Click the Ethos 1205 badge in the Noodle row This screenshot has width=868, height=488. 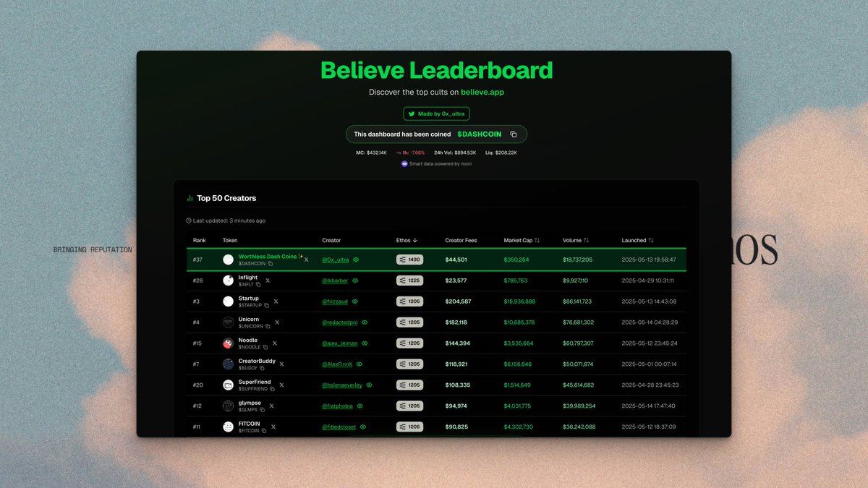click(x=409, y=343)
